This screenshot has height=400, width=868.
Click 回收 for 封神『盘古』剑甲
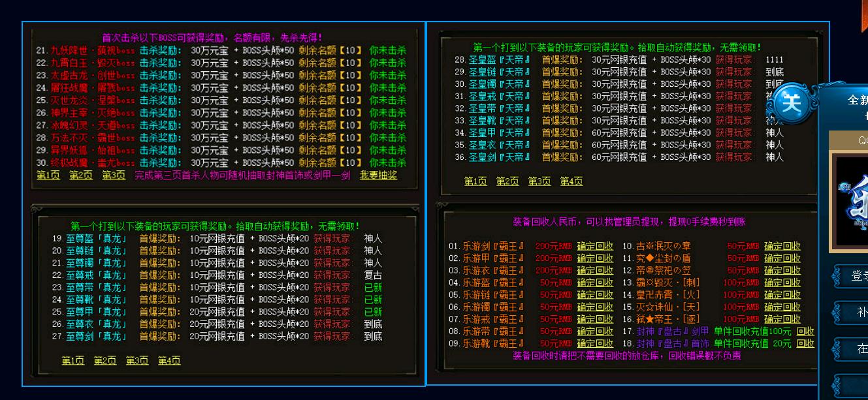tap(805, 331)
